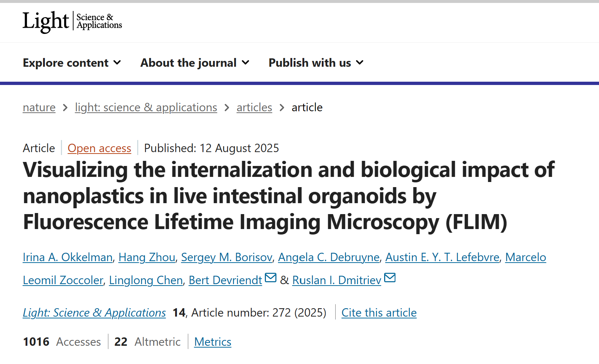The width and height of the screenshot is (599, 364).
Task: View author Sergey M. Borisov
Action: (x=227, y=257)
